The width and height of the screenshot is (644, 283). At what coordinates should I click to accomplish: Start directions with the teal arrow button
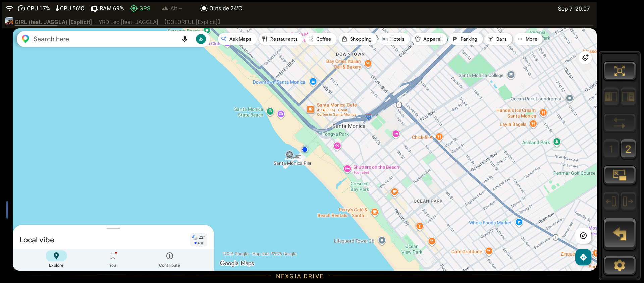click(x=583, y=257)
